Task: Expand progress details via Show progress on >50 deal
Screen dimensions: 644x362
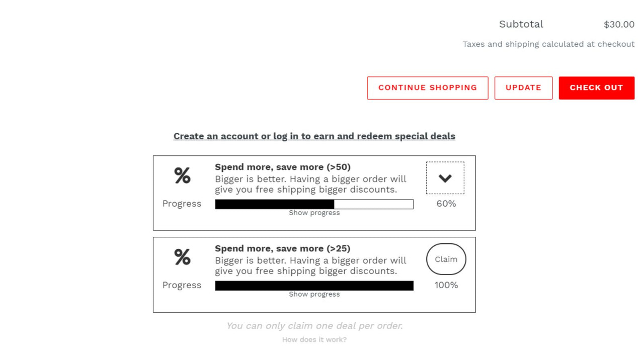Action: [x=314, y=212]
